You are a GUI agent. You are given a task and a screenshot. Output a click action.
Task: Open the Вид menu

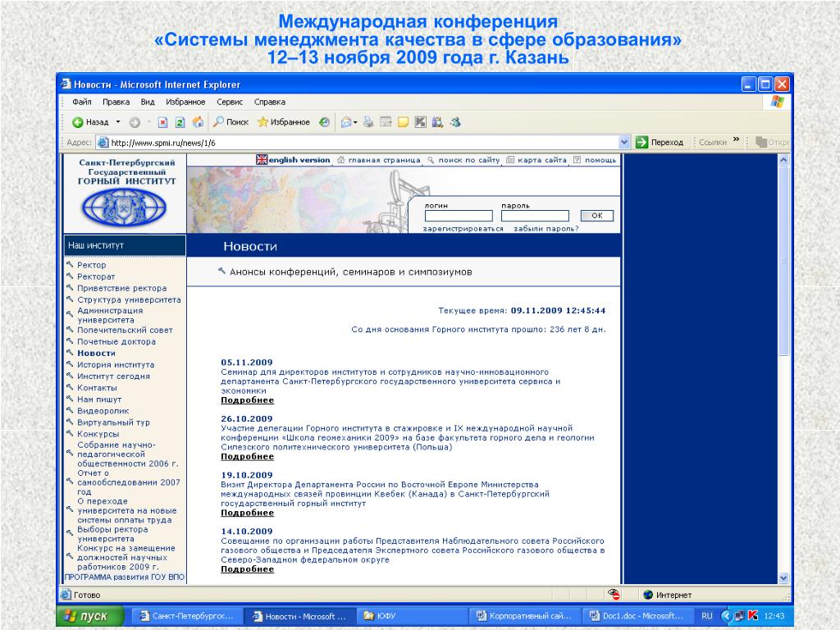click(148, 102)
